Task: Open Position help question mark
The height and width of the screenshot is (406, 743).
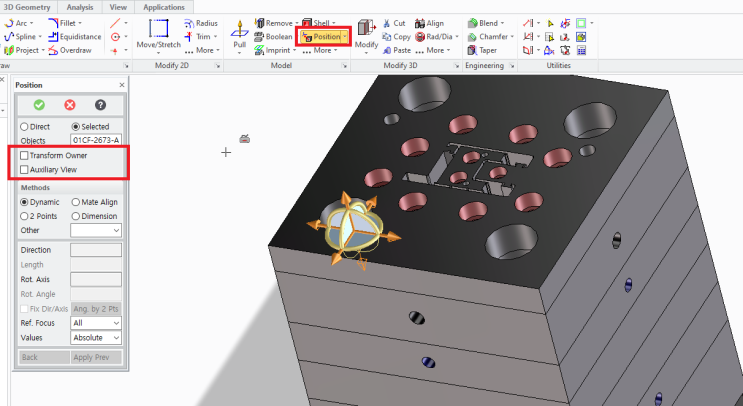Action: click(x=100, y=105)
